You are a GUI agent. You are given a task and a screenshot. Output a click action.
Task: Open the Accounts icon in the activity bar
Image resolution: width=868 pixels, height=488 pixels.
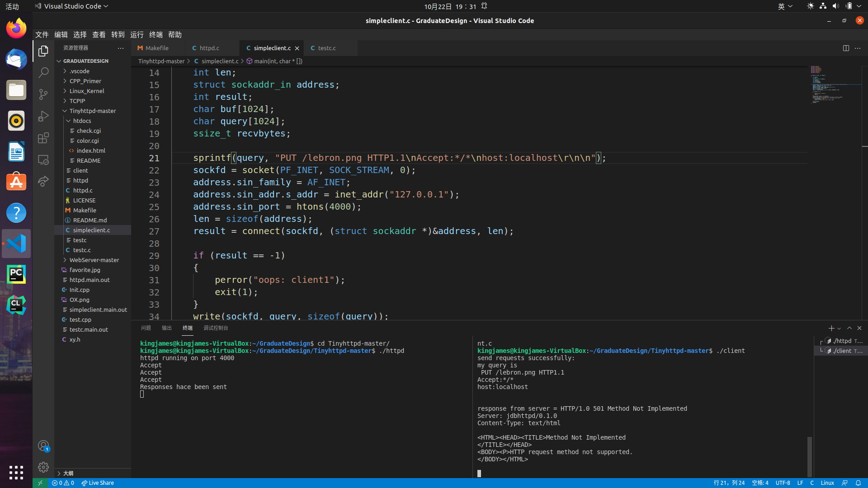click(x=43, y=446)
